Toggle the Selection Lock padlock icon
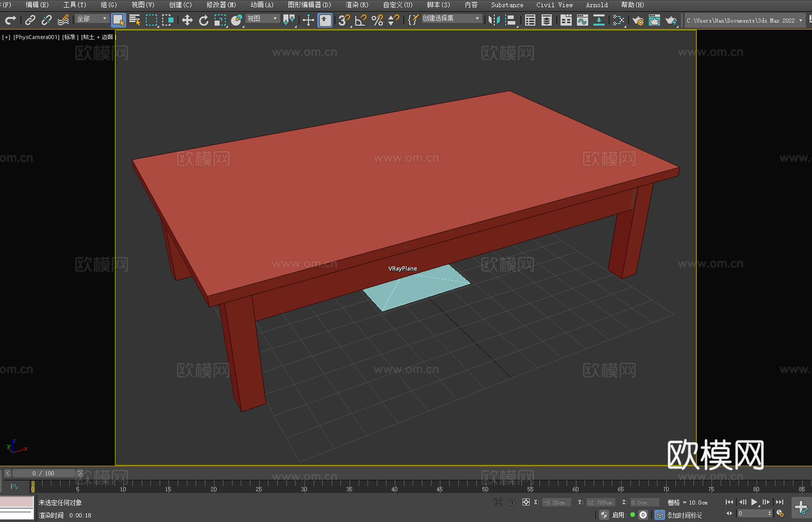Image resolution: width=812 pixels, height=522 pixels. 512,502
